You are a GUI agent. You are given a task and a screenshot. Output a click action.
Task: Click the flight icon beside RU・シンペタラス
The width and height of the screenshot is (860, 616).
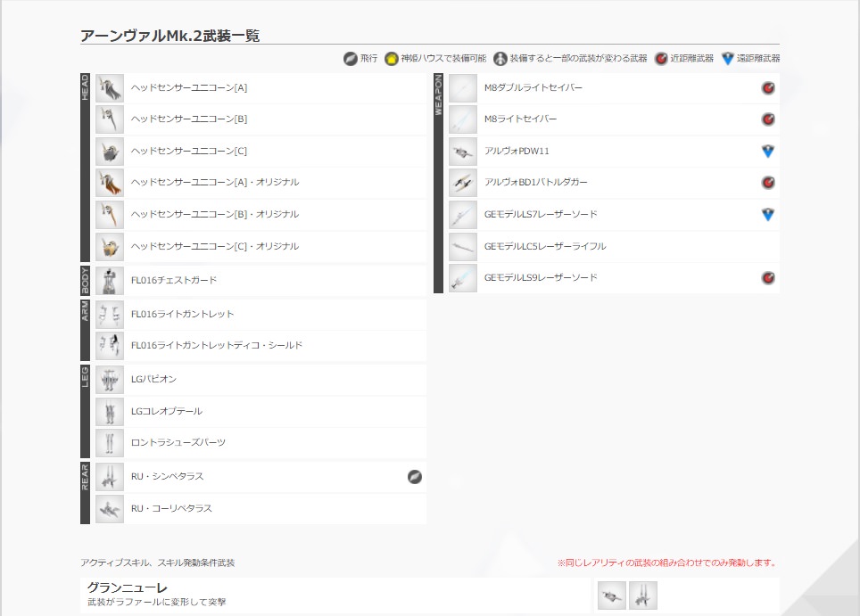(x=414, y=477)
